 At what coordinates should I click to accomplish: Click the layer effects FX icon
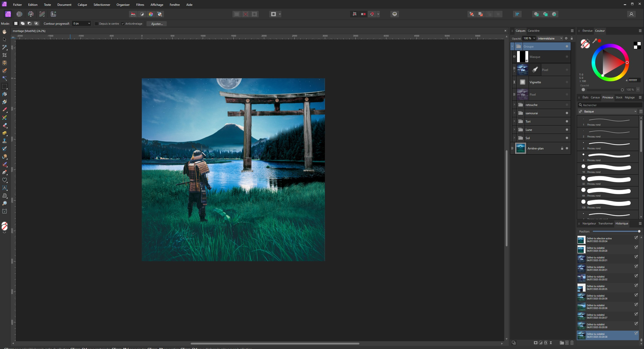546,343
